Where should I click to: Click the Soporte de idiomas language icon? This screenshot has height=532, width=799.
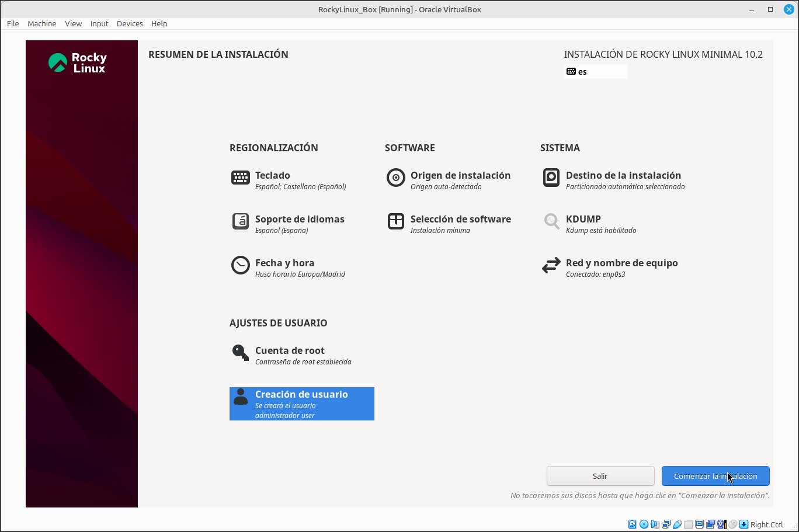(241, 221)
